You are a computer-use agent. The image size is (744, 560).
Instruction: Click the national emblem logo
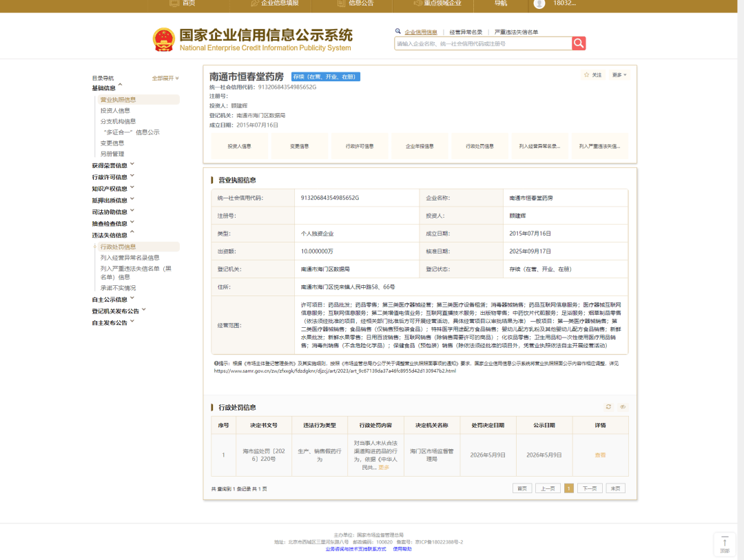click(164, 40)
